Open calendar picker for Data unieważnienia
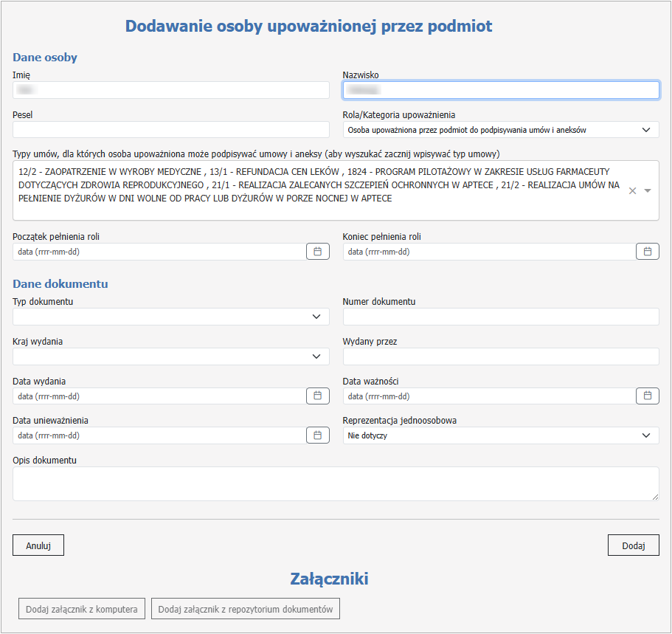The width and height of the screenshot is (672, 634). (317, 435)
